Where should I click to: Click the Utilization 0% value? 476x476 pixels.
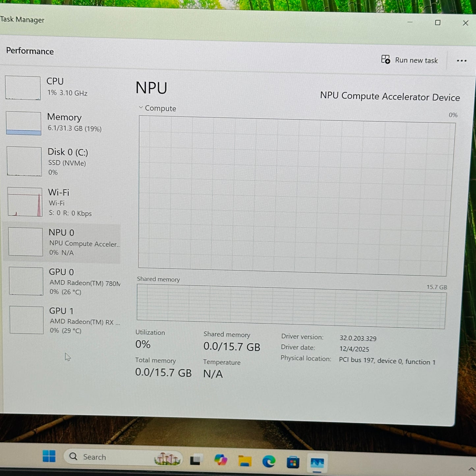[x=143, y=344]
